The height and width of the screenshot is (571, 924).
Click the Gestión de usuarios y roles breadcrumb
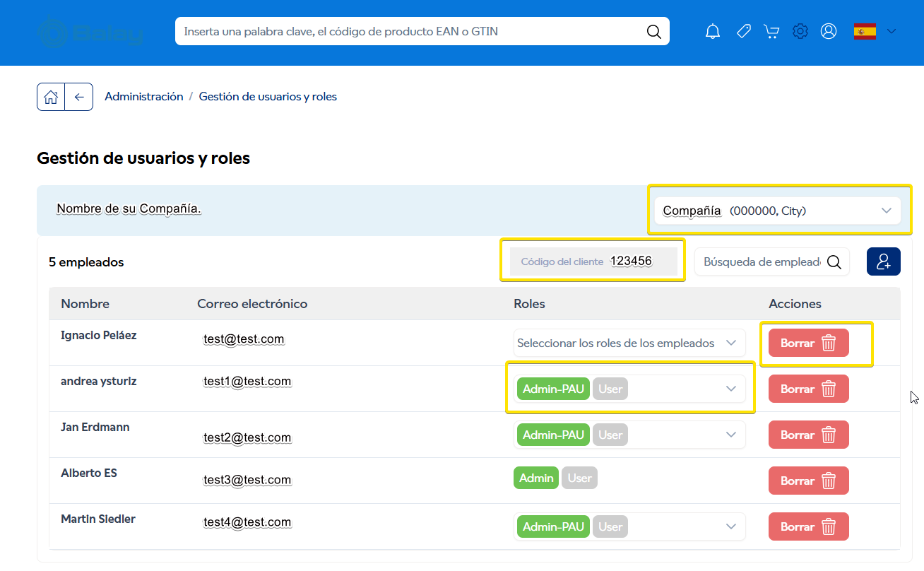[268, 97]
